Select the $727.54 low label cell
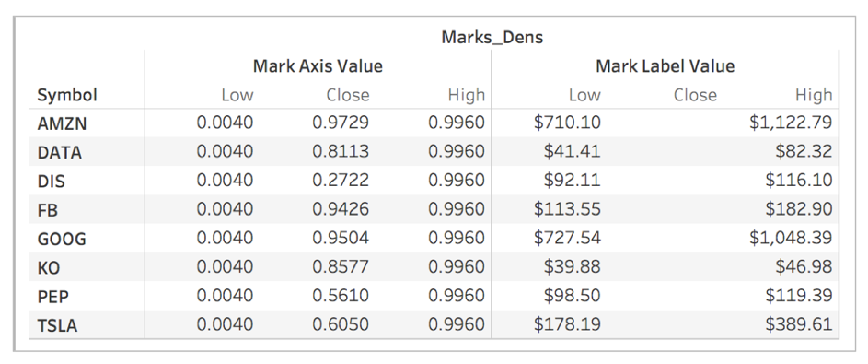The height and width of the screenshot is (364, 868). pyautogui.click(x=567, y=238)
